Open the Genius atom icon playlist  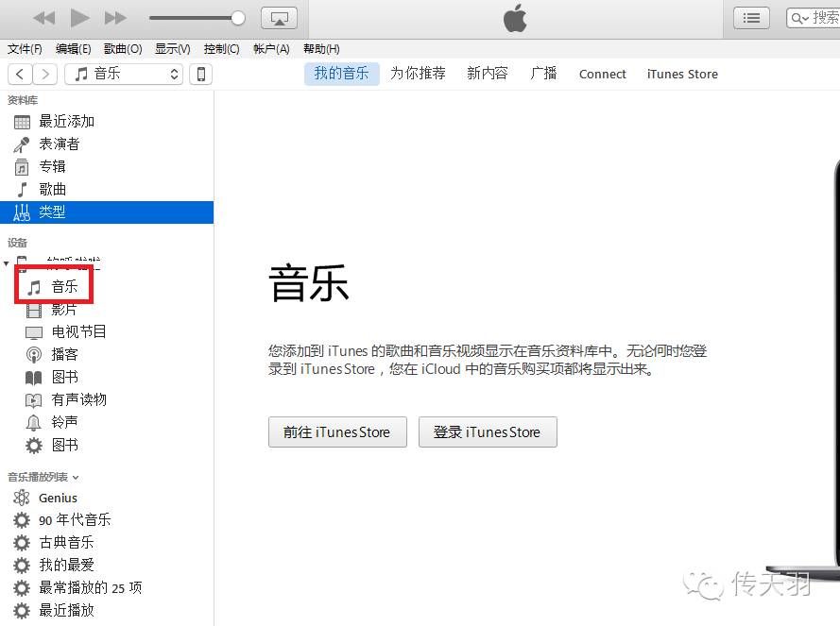pos(22,498)
